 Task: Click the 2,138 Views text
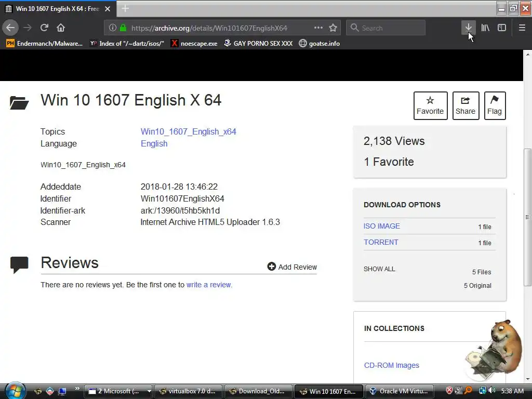click(x=394, y=141)
